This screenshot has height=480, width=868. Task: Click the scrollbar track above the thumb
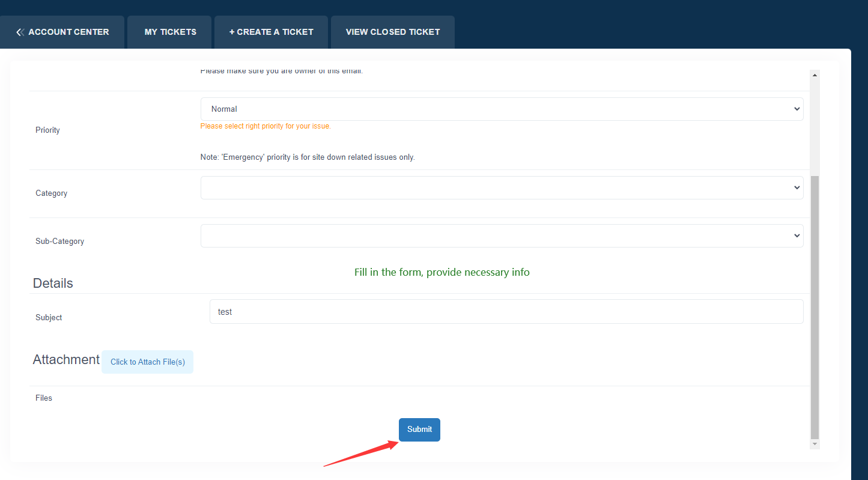tap(815, 126)
